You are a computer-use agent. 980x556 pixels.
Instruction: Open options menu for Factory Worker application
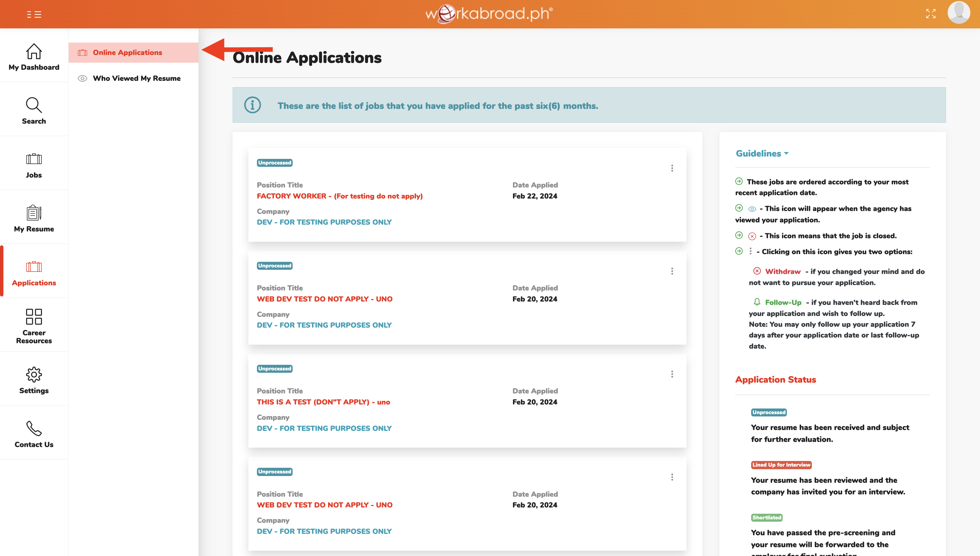(672, 169)
